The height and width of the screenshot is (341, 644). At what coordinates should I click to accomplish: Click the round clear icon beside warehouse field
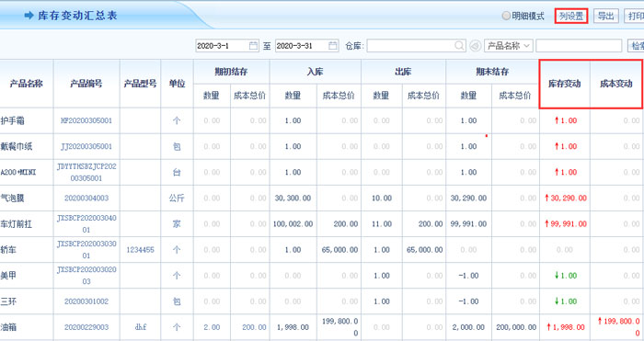coord(476,46)
